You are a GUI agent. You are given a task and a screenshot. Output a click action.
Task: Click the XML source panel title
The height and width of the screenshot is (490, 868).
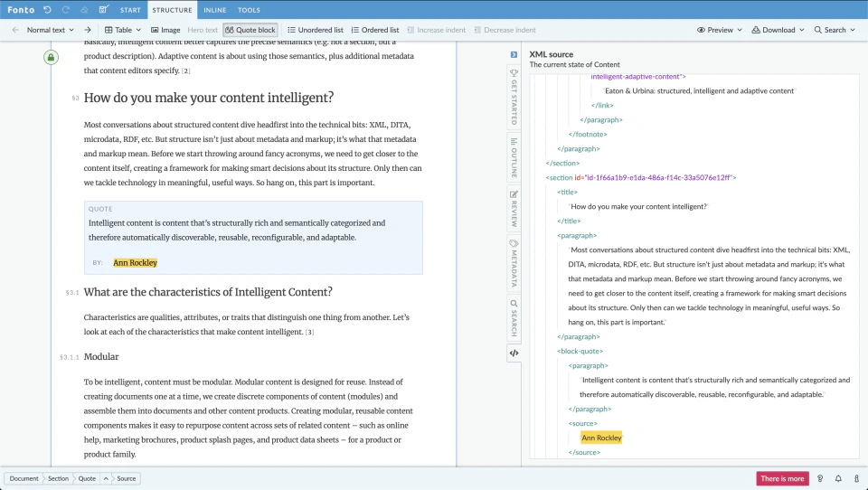(552, 54)
